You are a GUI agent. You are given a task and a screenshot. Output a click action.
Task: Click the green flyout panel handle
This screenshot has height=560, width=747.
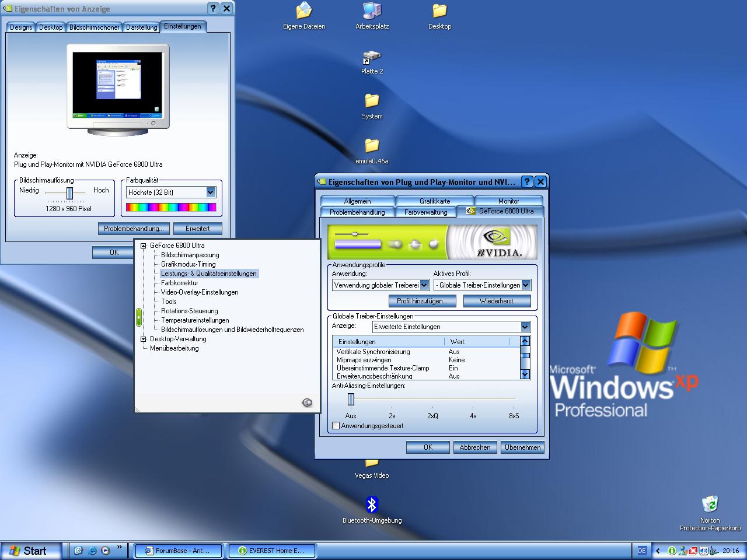[x=138, y=317]
